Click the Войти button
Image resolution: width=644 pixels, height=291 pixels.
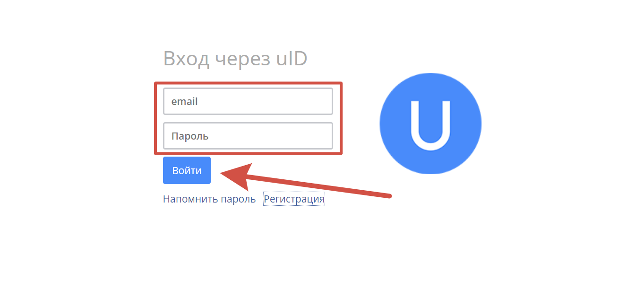(x=187, y=170)
